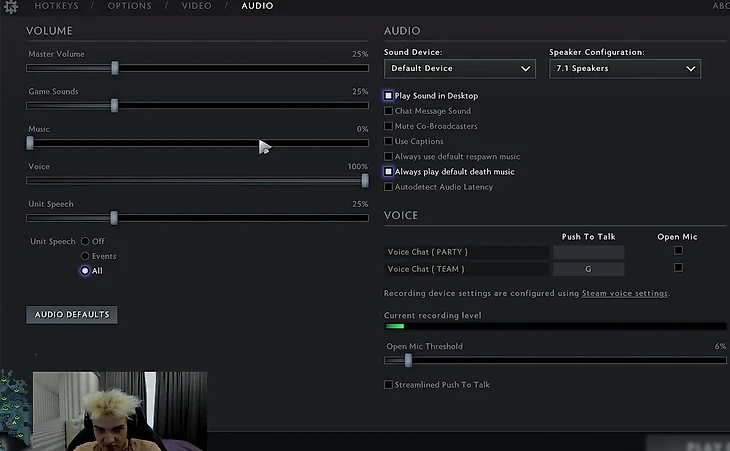Check Autodetect Audio Latency
Image resolution: width=730 pixels, height=451 pixels.
pyautogui.click(x=389, y=187)
